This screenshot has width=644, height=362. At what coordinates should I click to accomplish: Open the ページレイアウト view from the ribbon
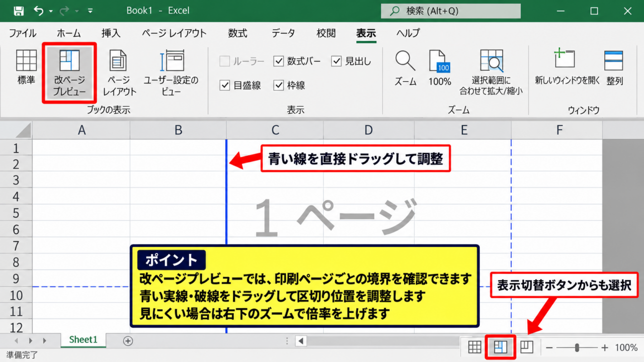point(119,73)
